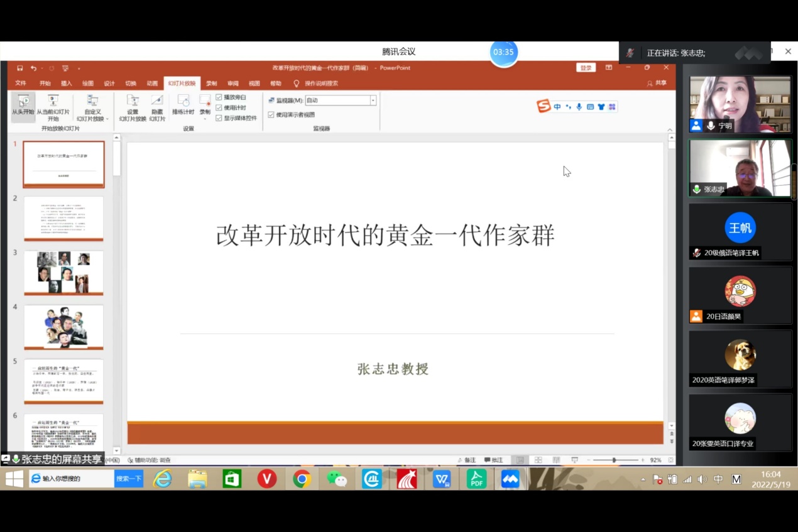Open WeChat from the taskbar

[337, 479]
